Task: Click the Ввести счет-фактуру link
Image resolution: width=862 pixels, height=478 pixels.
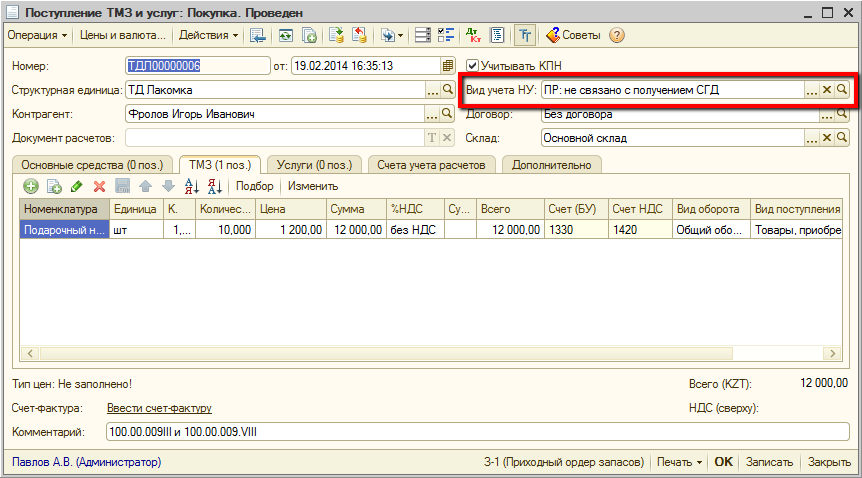Action: pyautogui.click(x=159, y=408)
